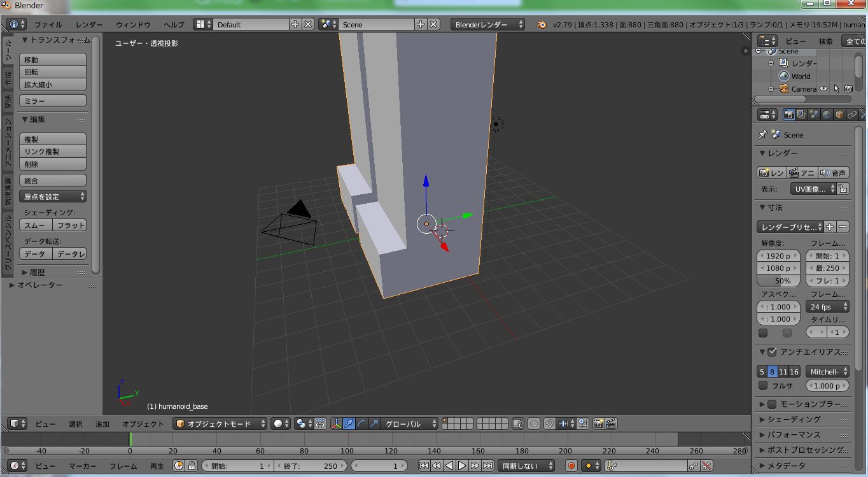868x477 pixels.
Task: Click the play animation button
Action: pos(462,466)
